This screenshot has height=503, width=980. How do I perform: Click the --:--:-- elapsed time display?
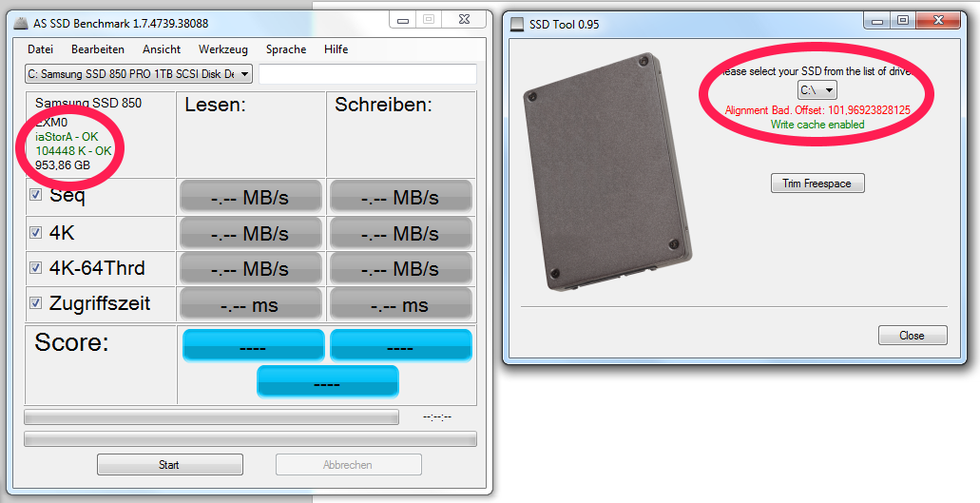pyautogui.click(x=437, y=416)
